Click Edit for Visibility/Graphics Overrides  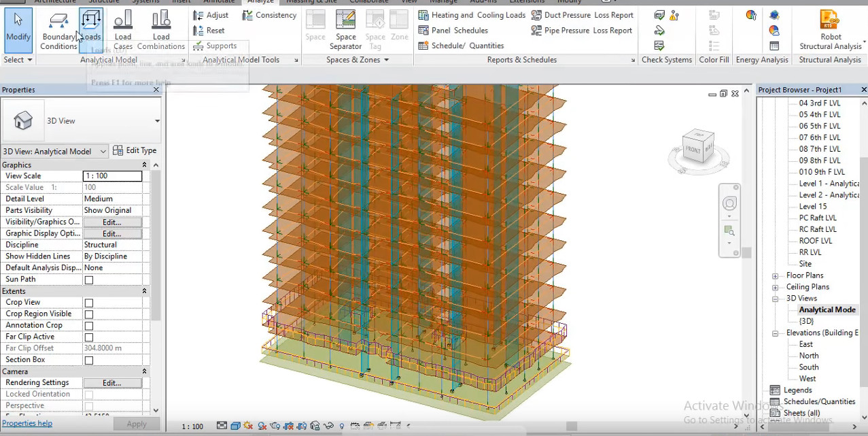tap(112, 222)
